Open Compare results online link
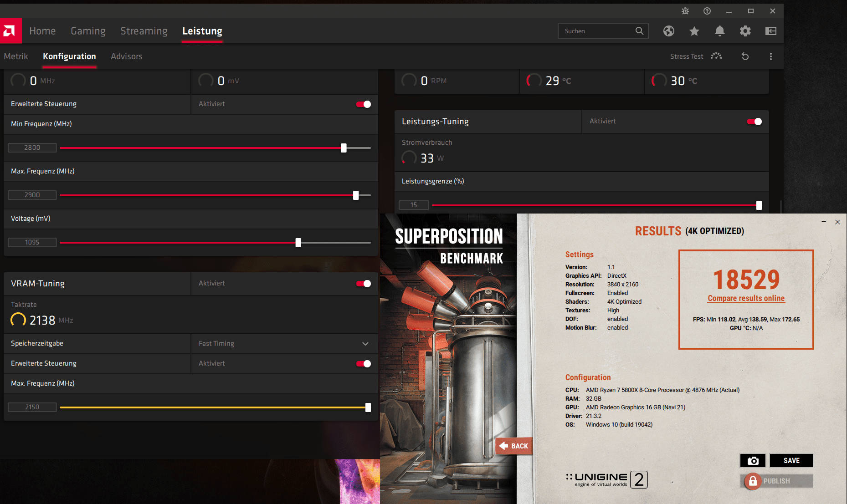Screen dimensions: 847x504 (x=746, y=298)
